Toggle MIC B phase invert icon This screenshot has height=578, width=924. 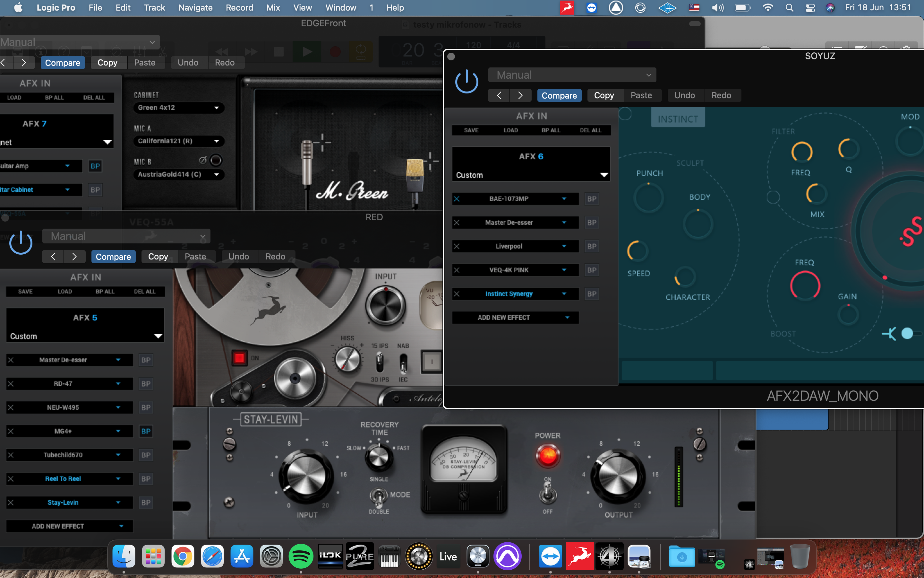203,160
